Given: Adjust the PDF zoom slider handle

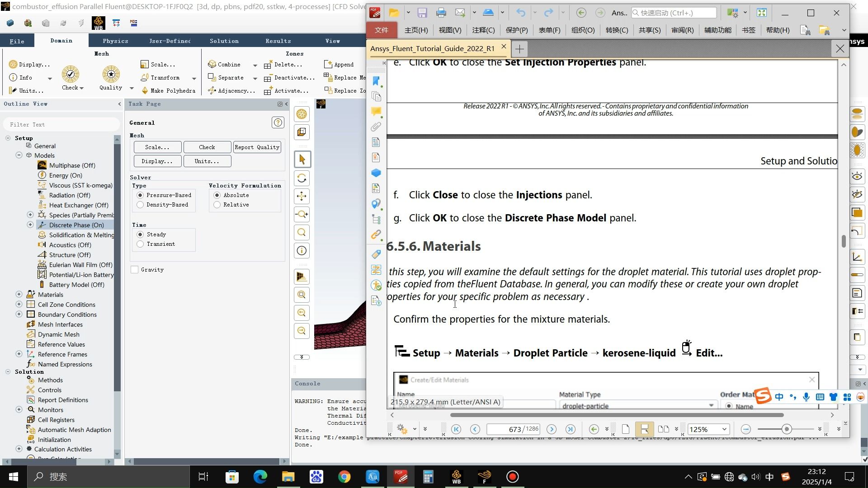Looking at the screenshot, I should [787, 429].
